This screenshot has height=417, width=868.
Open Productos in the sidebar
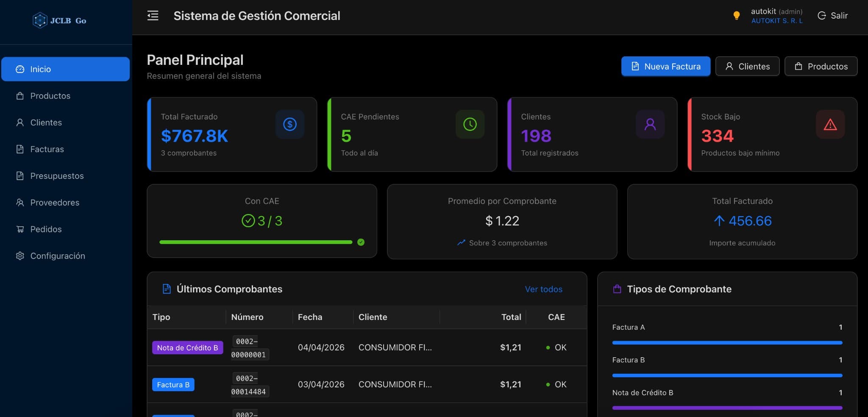pos(50,96)
